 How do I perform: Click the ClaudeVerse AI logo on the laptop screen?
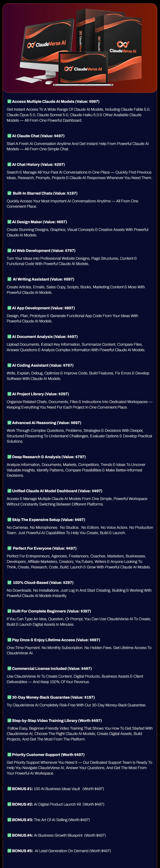click(83, 69)
